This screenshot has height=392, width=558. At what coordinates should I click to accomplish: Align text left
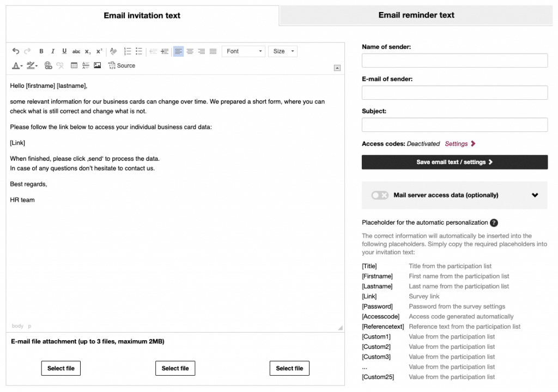(178, 51)
